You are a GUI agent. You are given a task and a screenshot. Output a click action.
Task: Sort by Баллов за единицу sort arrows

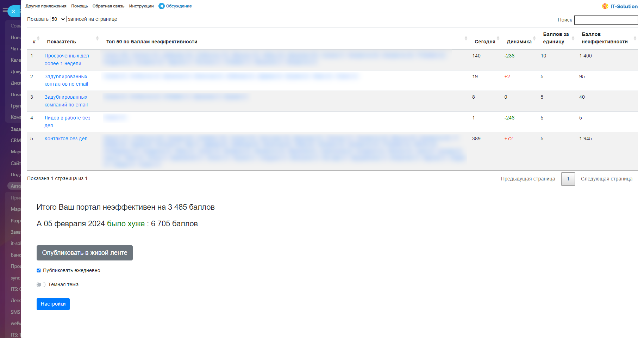[x=573, y=38]
